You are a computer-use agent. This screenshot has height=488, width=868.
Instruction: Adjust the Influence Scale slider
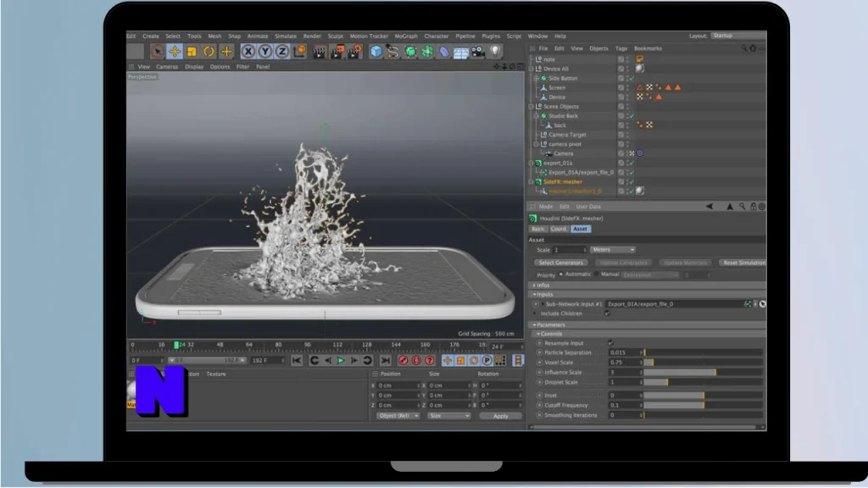coord(703,373)
